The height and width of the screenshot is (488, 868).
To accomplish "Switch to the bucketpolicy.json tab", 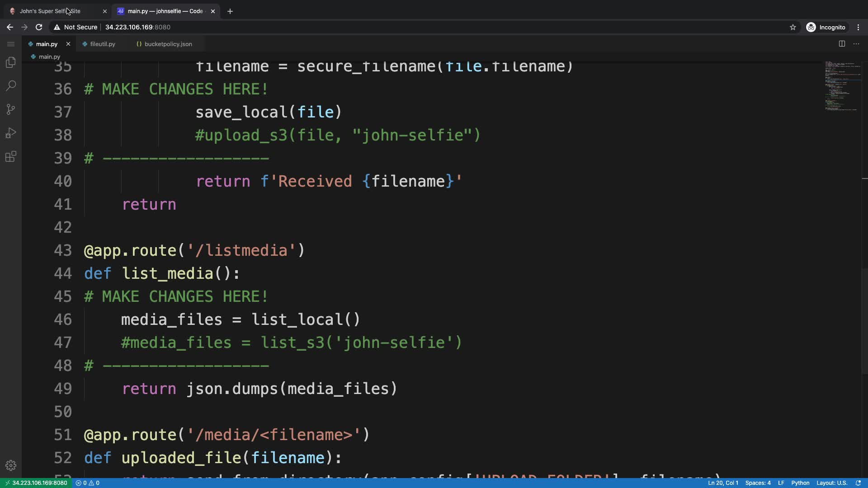I will point(168,44).
